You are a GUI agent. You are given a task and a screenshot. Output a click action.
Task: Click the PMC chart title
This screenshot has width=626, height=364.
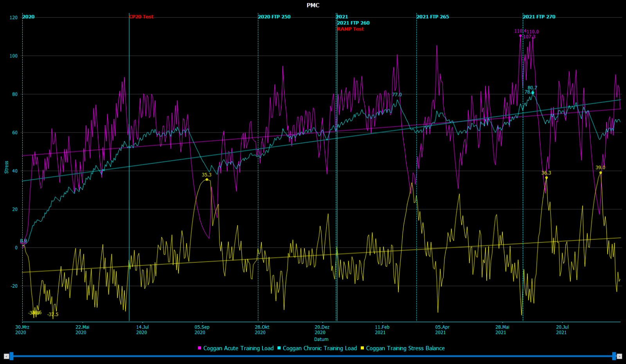pos(313,5)
